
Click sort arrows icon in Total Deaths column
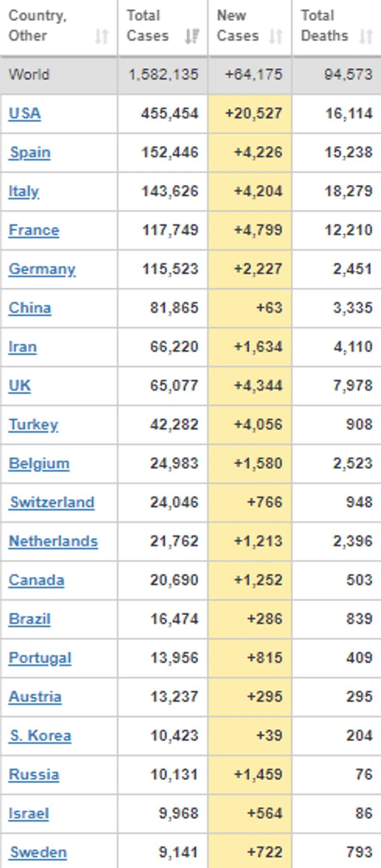tap(366, 36)
